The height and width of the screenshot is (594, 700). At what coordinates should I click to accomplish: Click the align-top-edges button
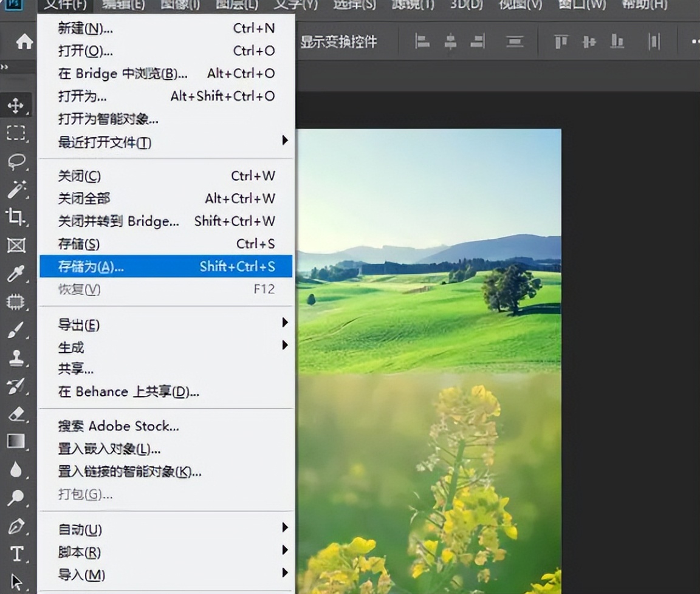click(560, 42)
